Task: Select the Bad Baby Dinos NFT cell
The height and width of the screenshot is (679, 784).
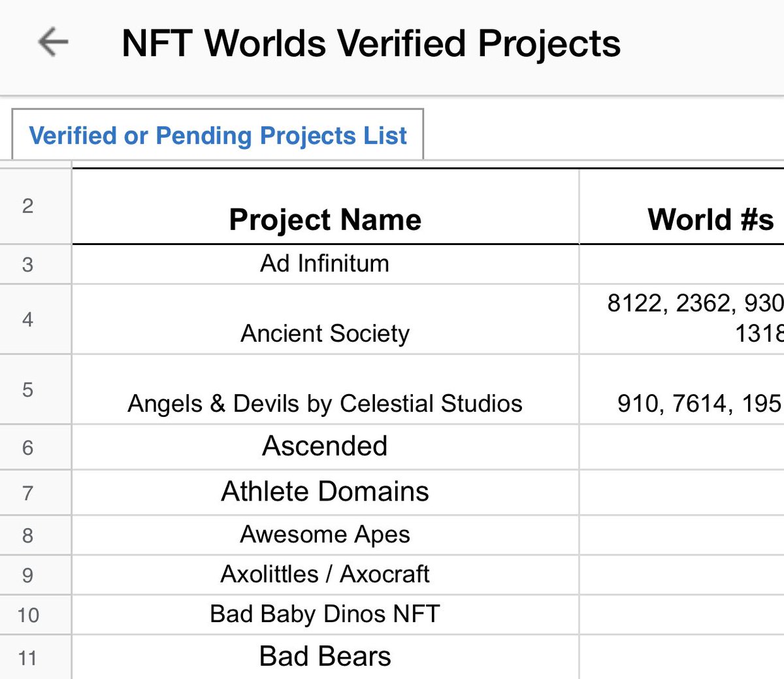Action: [325, 614]
